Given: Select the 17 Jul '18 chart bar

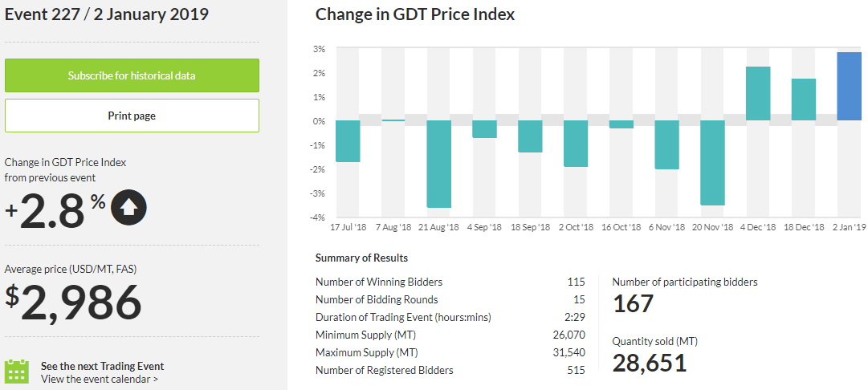Looking at the screenshot, I should point(348,141).
